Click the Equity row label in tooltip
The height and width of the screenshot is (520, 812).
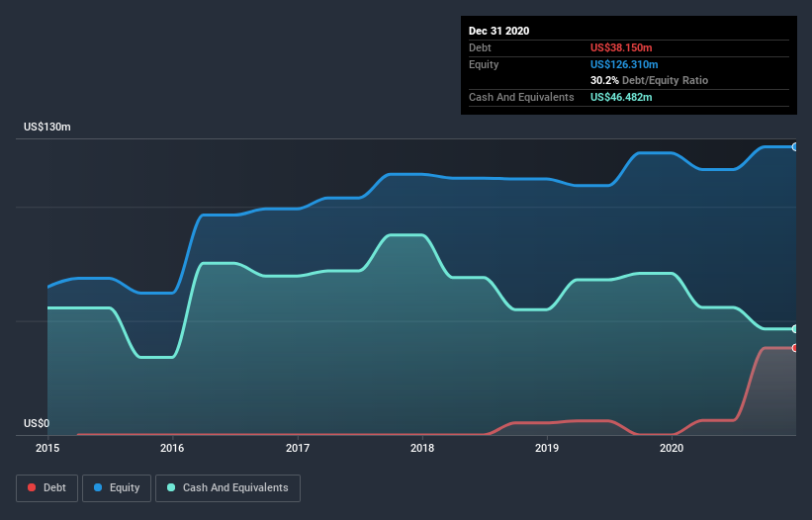pos(484,64)
